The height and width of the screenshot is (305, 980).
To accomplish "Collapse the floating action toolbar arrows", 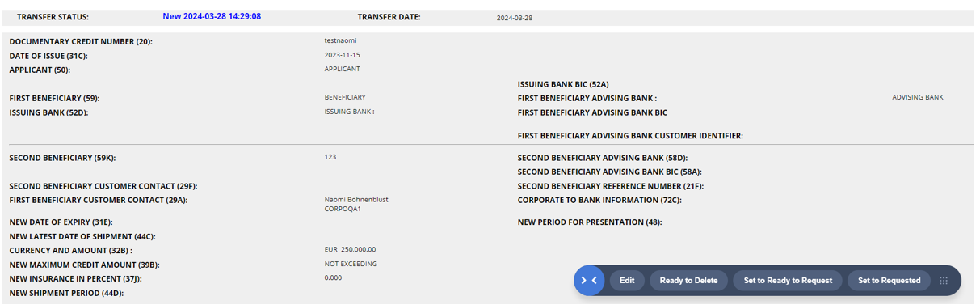I will (589, 281).
